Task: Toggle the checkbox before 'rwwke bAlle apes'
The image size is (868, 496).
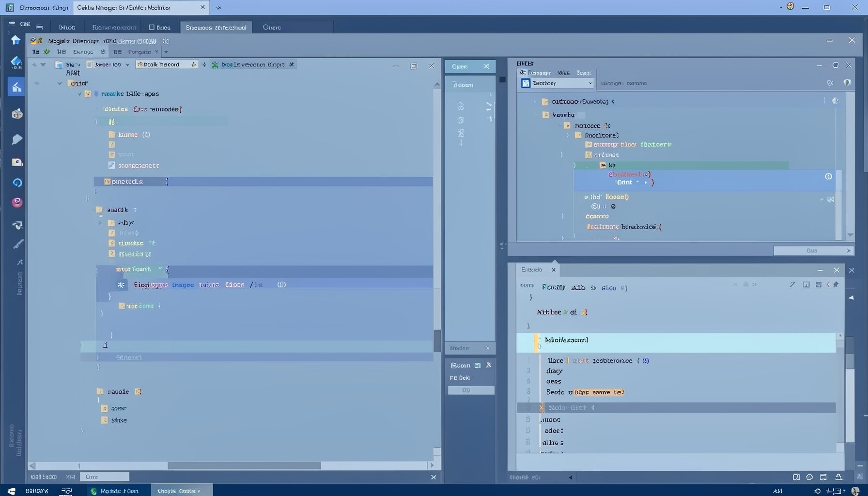Action: (88, 93)
